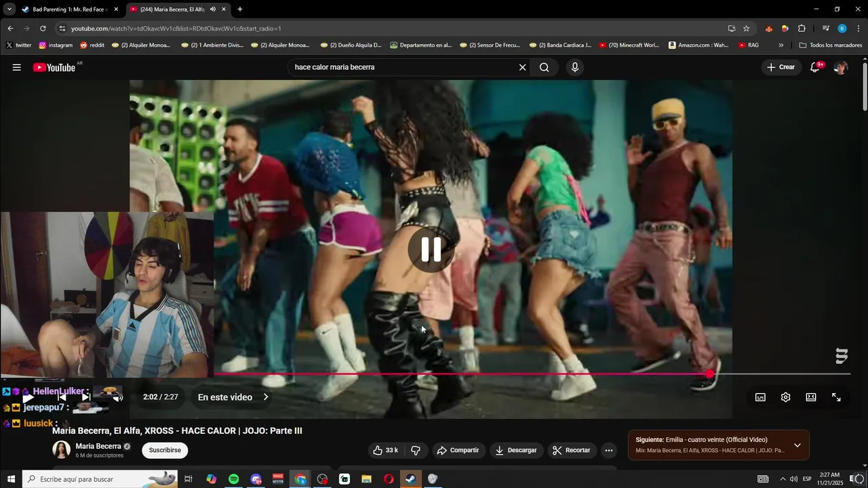Open the more actions three-dot menu
Screen dimensions: 868x488
pos(609,450)
